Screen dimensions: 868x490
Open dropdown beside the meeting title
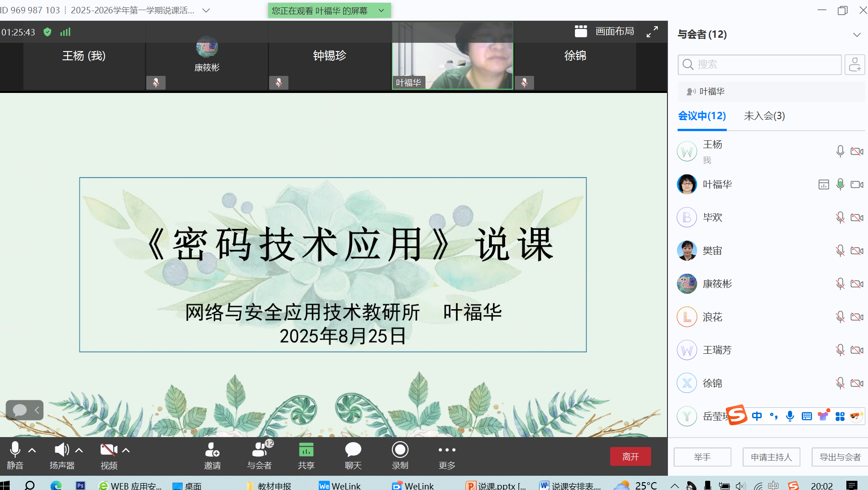(206, 10)
